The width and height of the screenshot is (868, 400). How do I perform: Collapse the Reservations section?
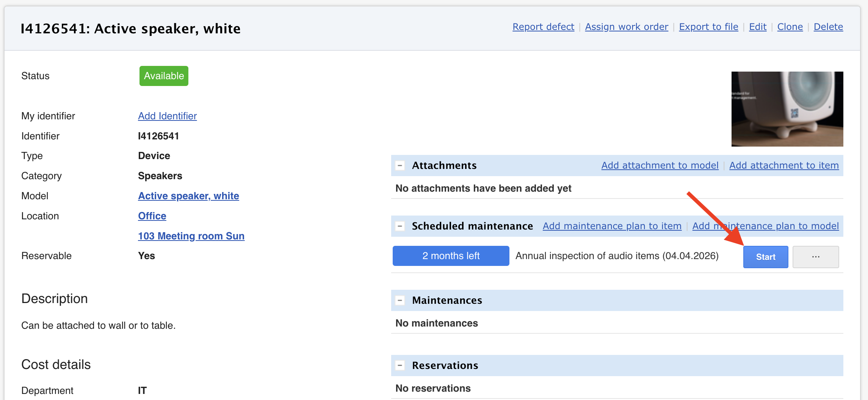(x=400, y=366)
